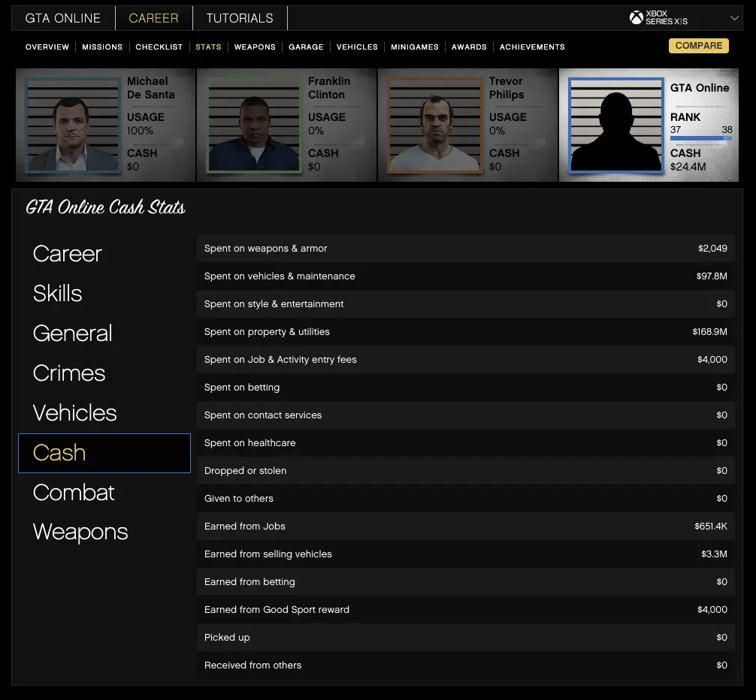Select Franklin Clinton's mugshot portrait
The image size is (756, 700).
pyautogui.click(x=254, y=125)
